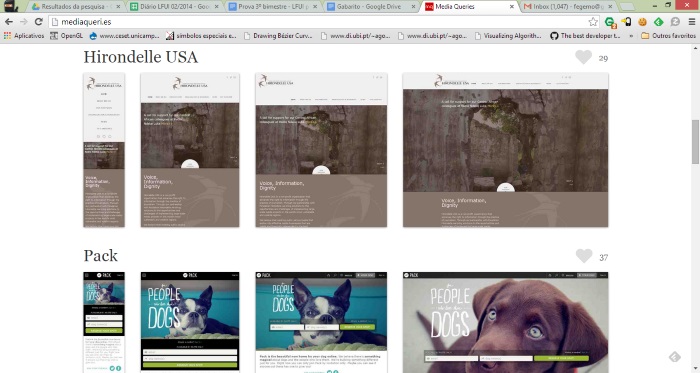Viewport: 700px width, 373px height.
Task: Go back to the previous page
Action: click(x=8, y=21)
